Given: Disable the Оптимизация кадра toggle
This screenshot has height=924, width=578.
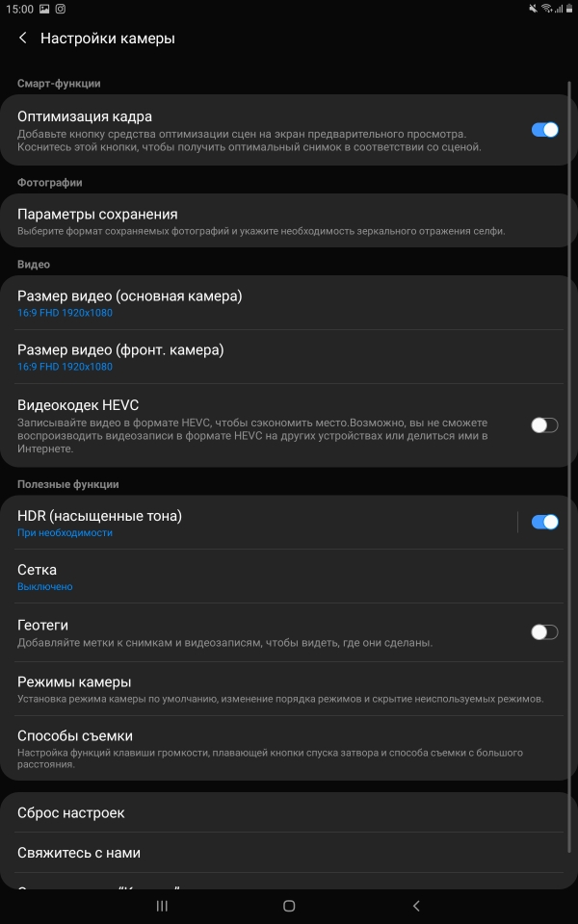Looking at the screenshot, I should (544, 130).
